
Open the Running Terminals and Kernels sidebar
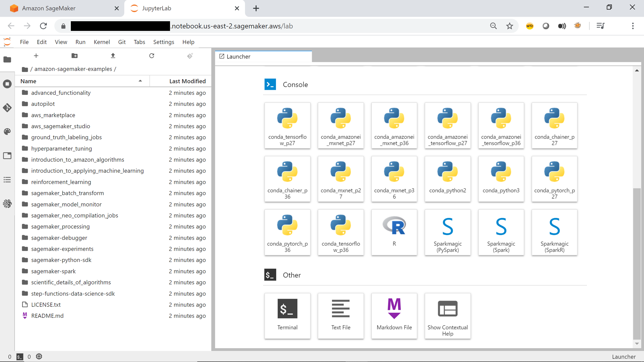(x=7, y=84)
